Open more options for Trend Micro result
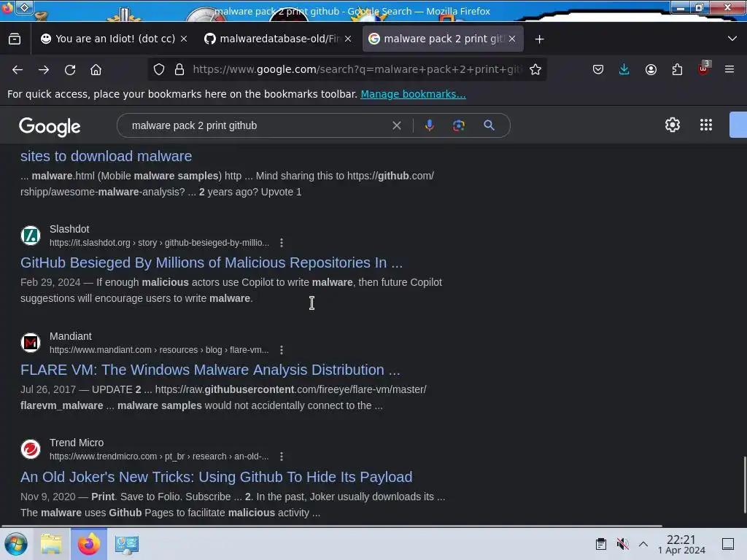The height and width of the screenshot is (560, 747). click(282, 456)
